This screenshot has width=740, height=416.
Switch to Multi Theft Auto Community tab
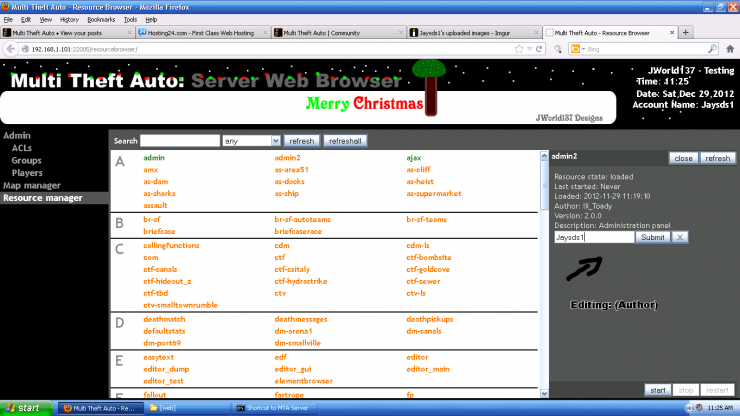click(337, 33)
